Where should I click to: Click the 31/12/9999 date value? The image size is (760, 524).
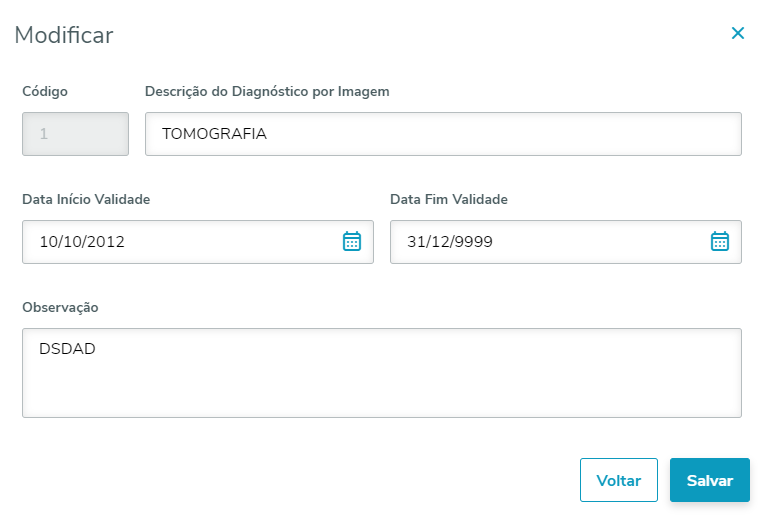[450, 242]
